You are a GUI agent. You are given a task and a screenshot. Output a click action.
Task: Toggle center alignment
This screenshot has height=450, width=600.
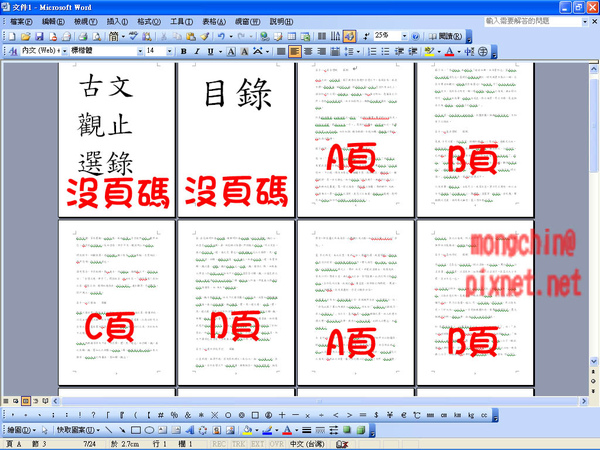pyautogui.click(x=308, y=51)
